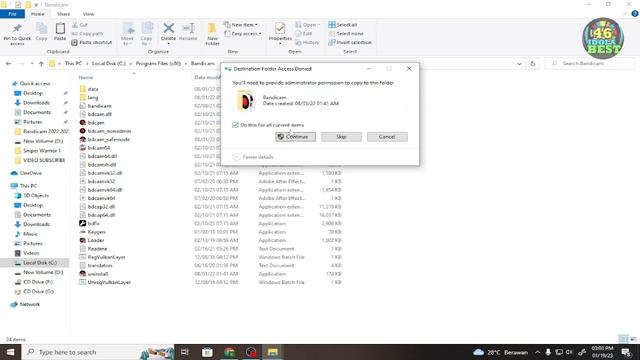Refresh the current folder view

pos(532,64)
